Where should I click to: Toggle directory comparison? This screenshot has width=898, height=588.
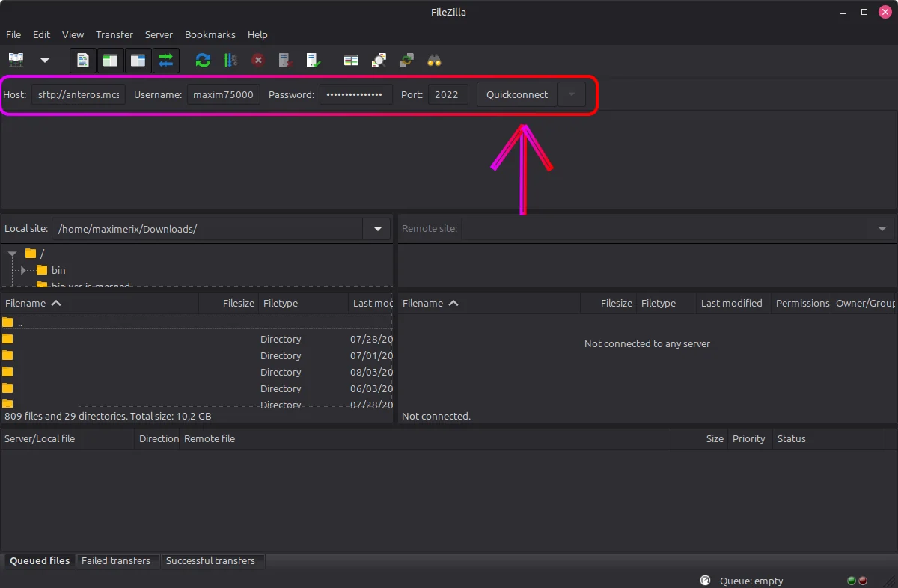pos(379,60)
